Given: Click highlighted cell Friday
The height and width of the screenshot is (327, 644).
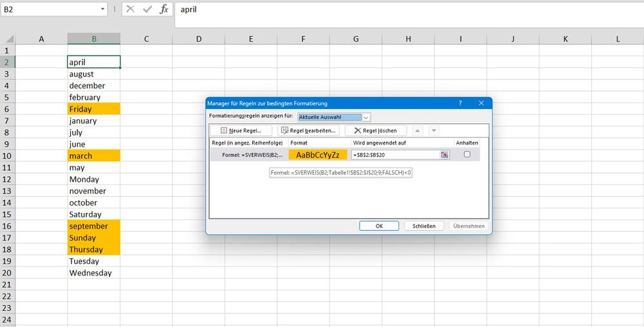Looking at the screenshot, I should pos(94,109).
